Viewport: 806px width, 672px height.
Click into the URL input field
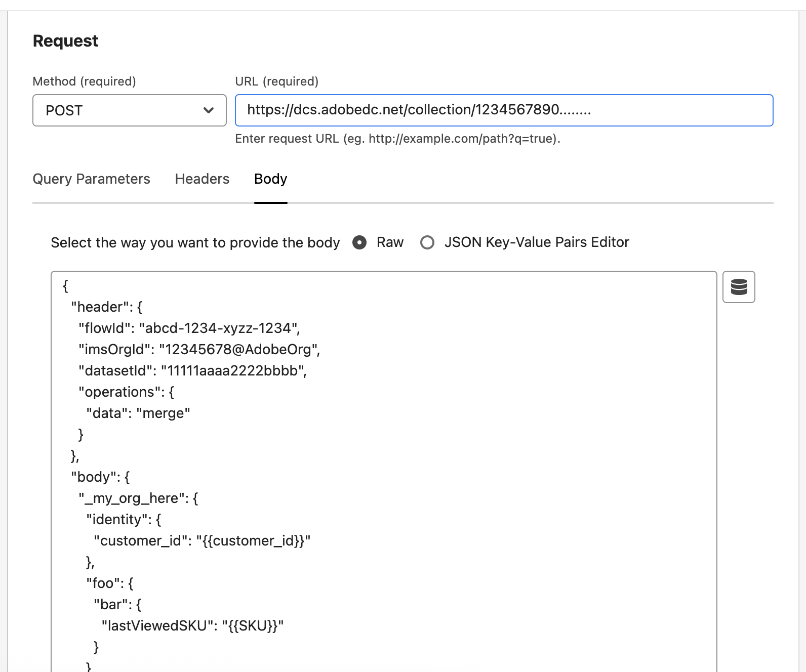coord(504,110)
